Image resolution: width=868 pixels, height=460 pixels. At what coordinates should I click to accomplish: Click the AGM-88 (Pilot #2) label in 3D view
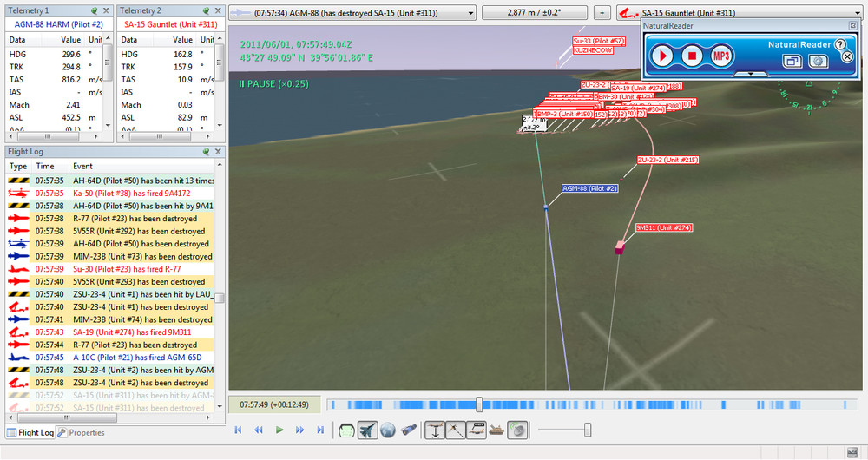pyautogui.click(x=589, y=188)
